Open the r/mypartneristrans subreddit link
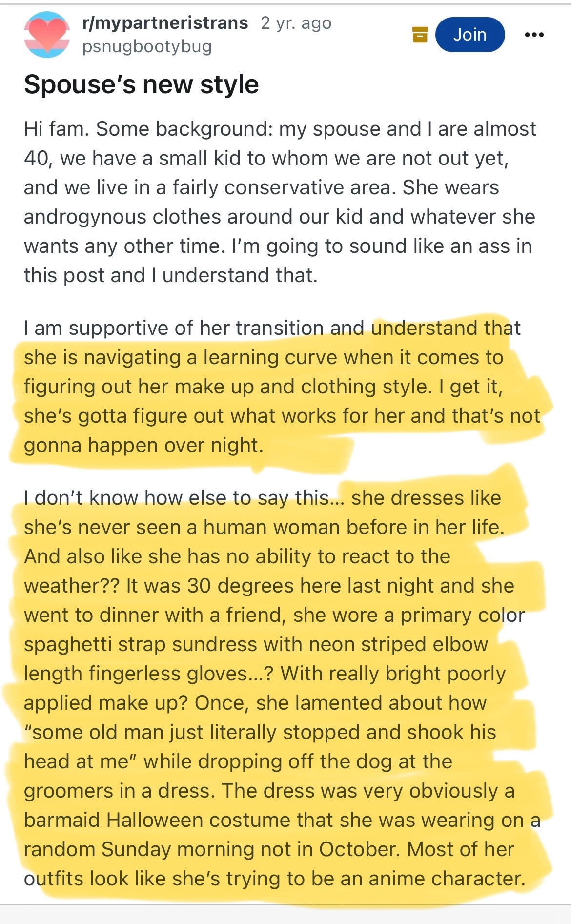 [165, 23]
